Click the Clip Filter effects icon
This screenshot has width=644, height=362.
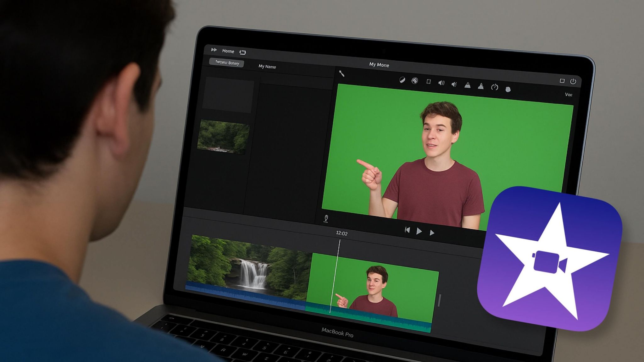tap(508, 89)
